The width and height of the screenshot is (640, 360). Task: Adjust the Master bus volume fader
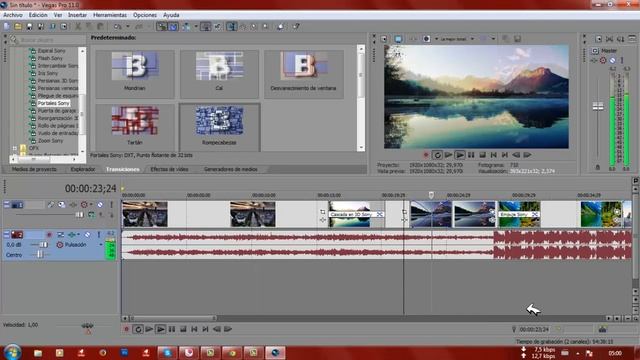[598, 107]
